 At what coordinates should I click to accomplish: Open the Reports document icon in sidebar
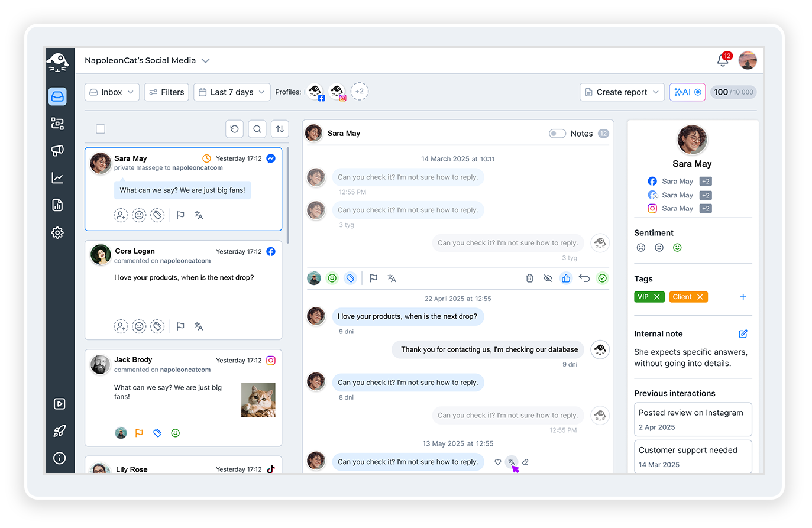point(57,205)
